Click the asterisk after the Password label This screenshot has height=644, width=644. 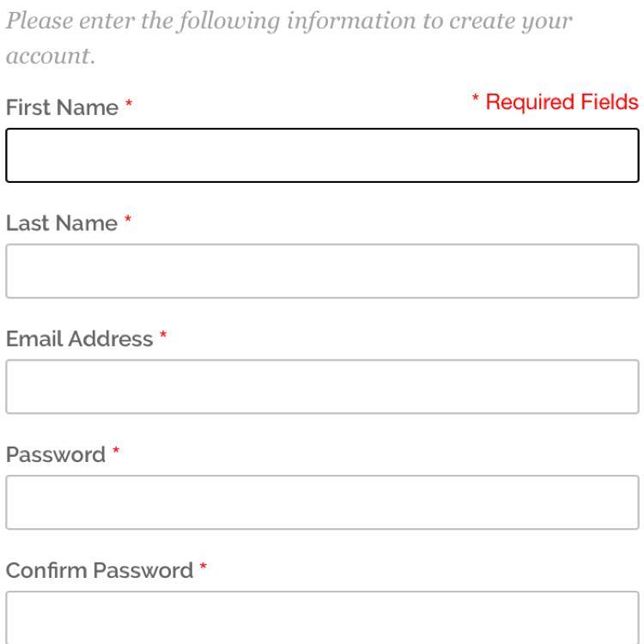116,450
